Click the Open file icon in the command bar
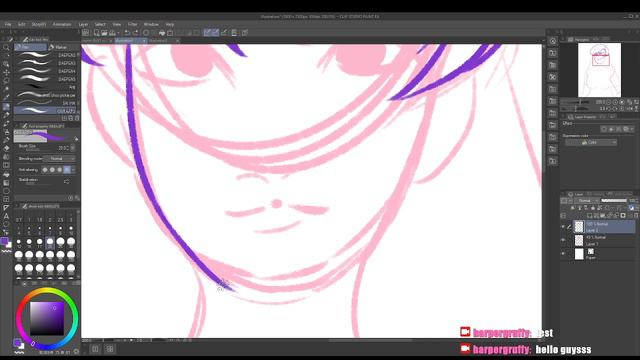 click(x=104, y=33)
